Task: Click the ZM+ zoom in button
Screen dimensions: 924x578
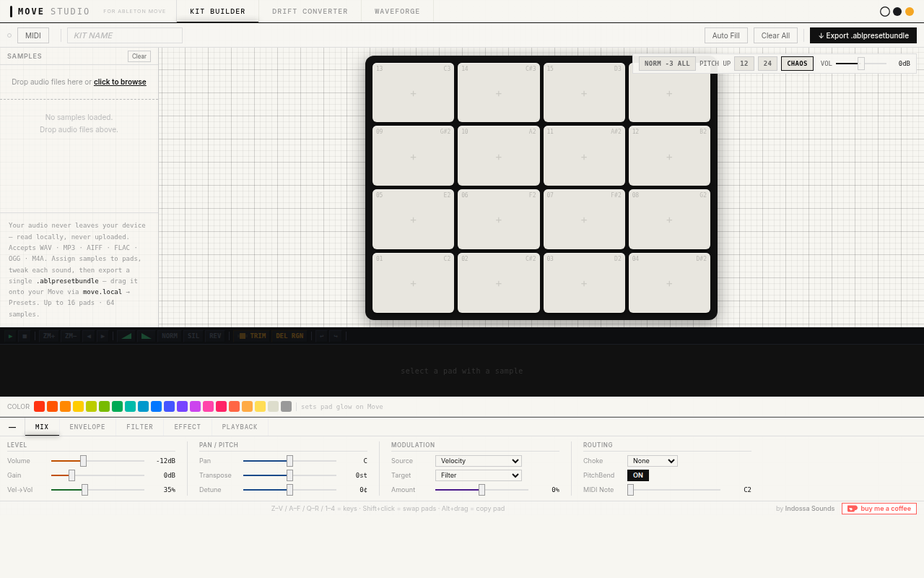Action: pos(49,336)
